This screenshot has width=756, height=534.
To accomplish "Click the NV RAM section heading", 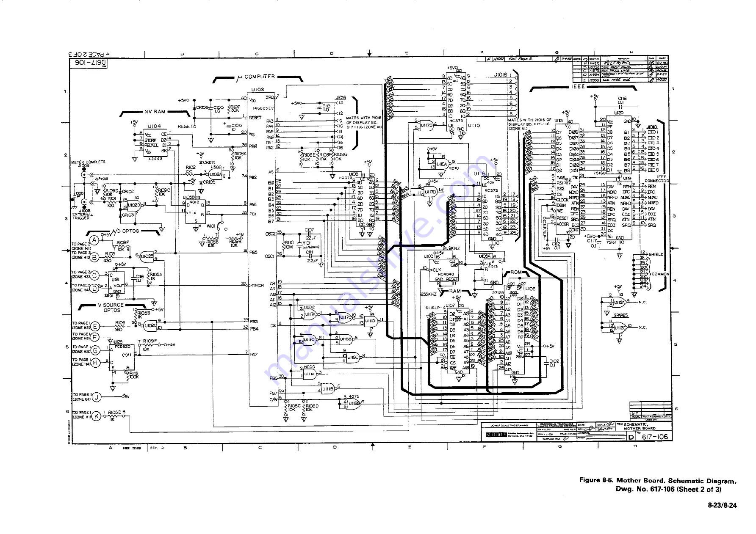I will tap(155, 112).
